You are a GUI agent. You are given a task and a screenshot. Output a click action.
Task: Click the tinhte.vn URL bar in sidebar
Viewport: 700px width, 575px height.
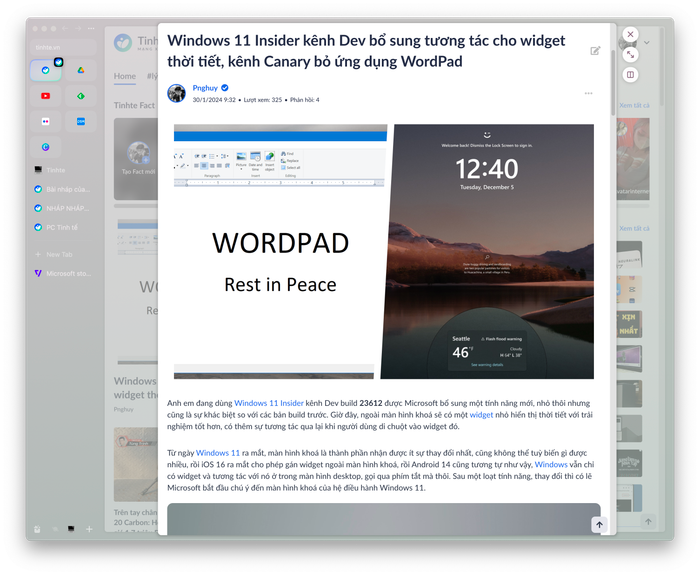(63, 47)
